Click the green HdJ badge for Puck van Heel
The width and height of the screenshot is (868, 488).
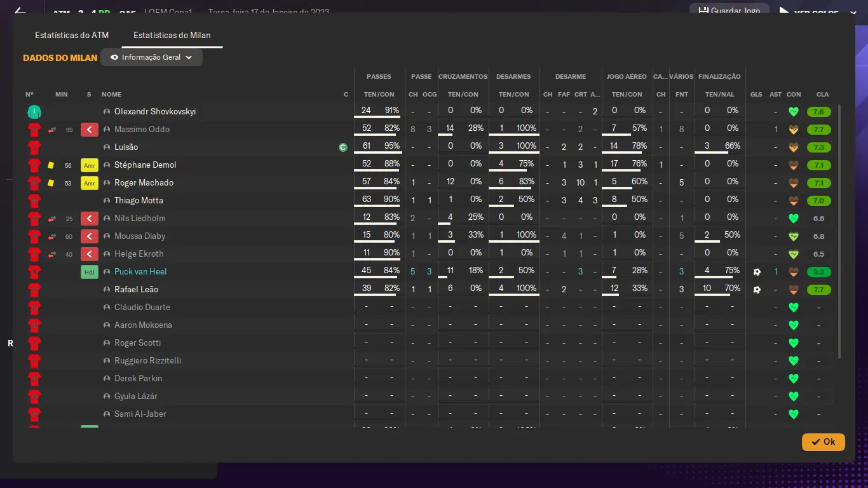click(89, 272)
